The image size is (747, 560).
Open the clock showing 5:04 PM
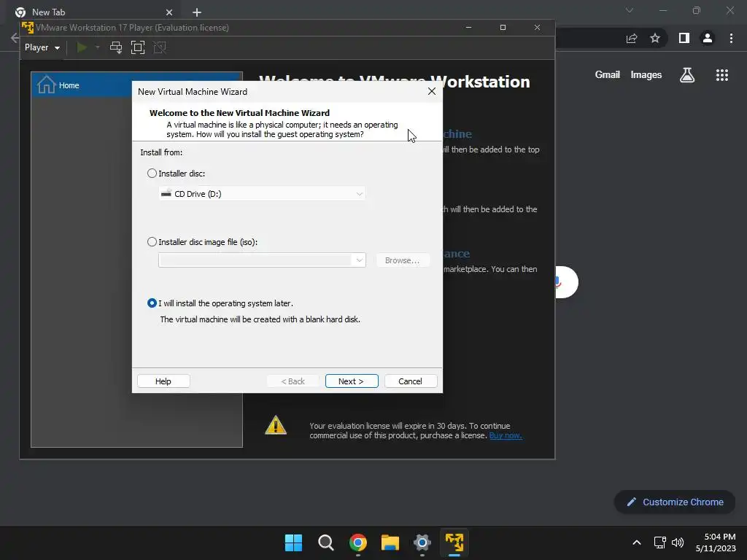pyautogui.click(x=716, y=542)
